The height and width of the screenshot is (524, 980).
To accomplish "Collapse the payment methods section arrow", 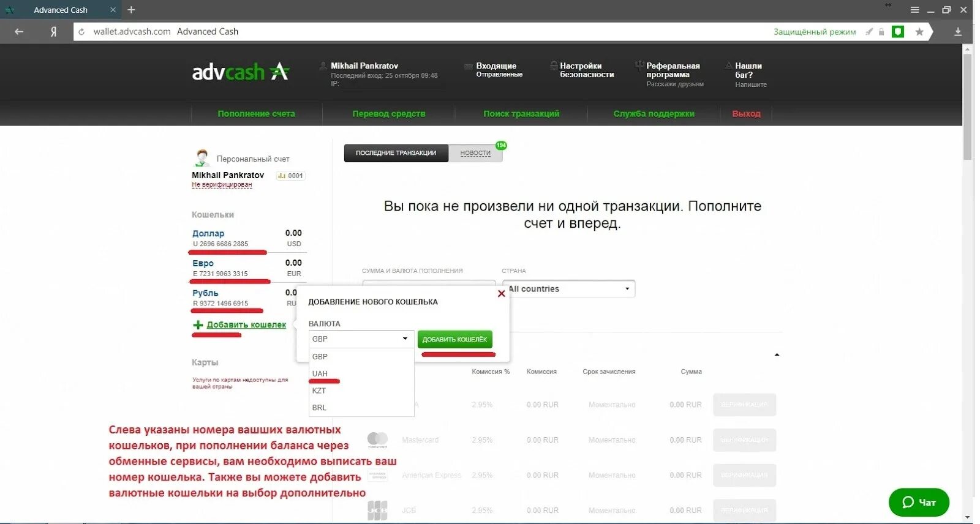I will (x=777, y=355).
